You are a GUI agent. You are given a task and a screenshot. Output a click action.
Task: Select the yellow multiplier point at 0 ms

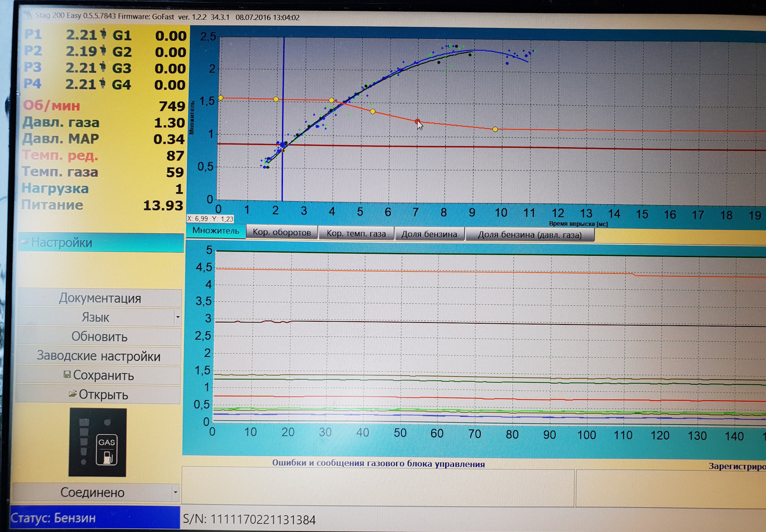[x=221, y=98]
